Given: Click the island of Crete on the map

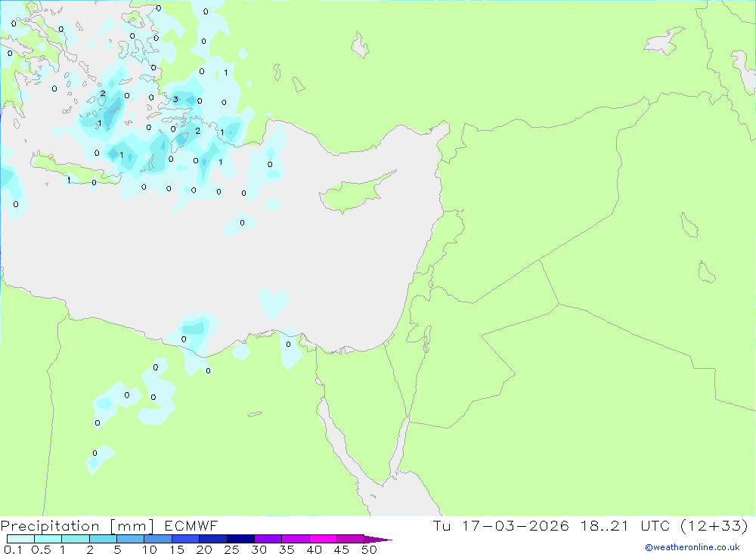Looking at the screenshot, I should pos(73,170).
